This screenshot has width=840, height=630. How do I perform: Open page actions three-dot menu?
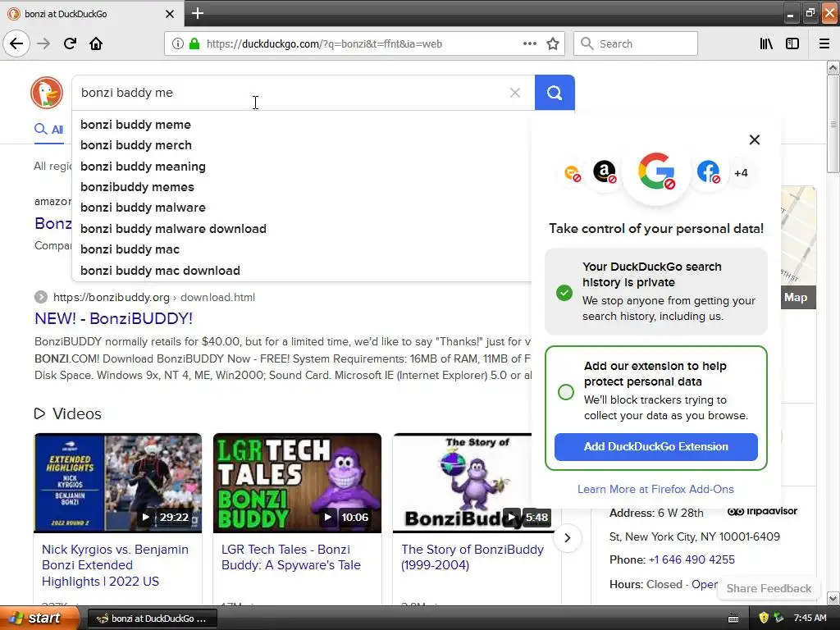529,43
